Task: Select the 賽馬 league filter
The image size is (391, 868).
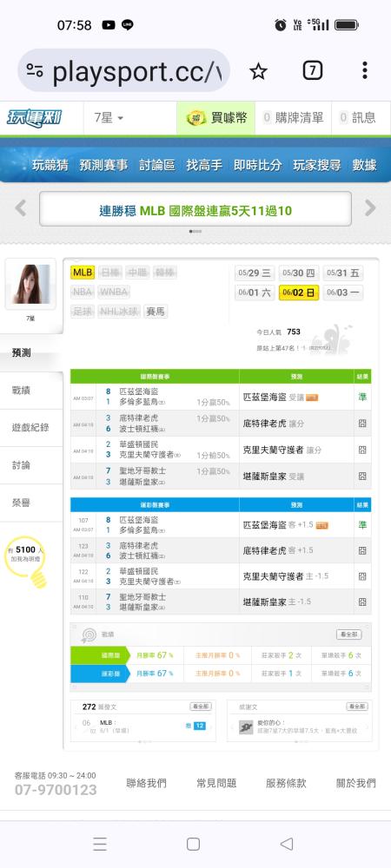Action: click(x=156, y=312)
